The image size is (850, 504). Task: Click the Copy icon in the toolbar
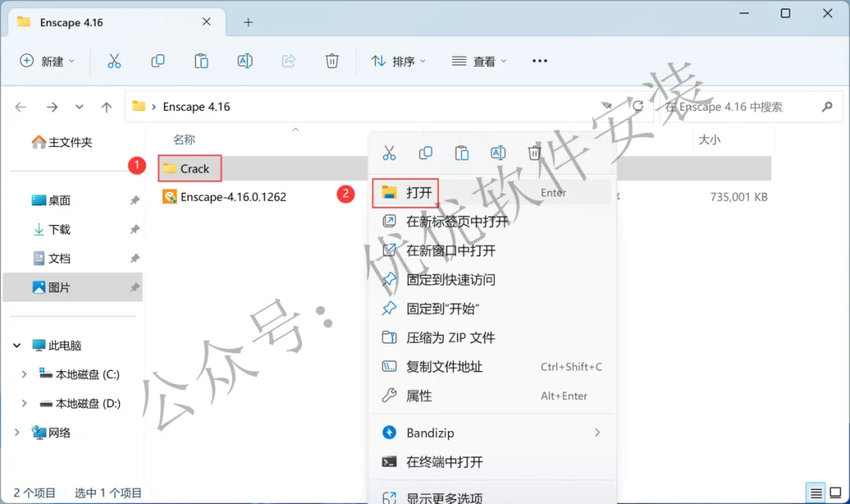[x=157, y=61]
